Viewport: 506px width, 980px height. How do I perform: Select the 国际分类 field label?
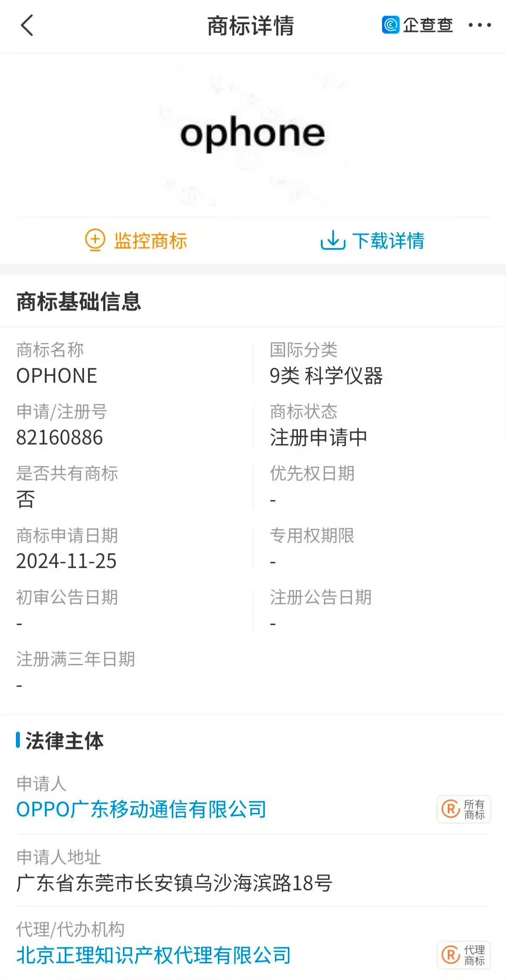(x=304, y=350)
